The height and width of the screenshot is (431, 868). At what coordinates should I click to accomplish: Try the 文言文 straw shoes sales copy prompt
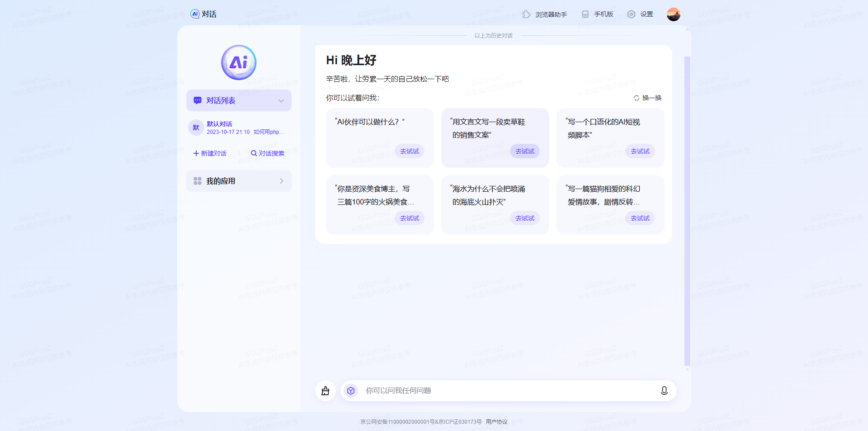tap(524, 151)
